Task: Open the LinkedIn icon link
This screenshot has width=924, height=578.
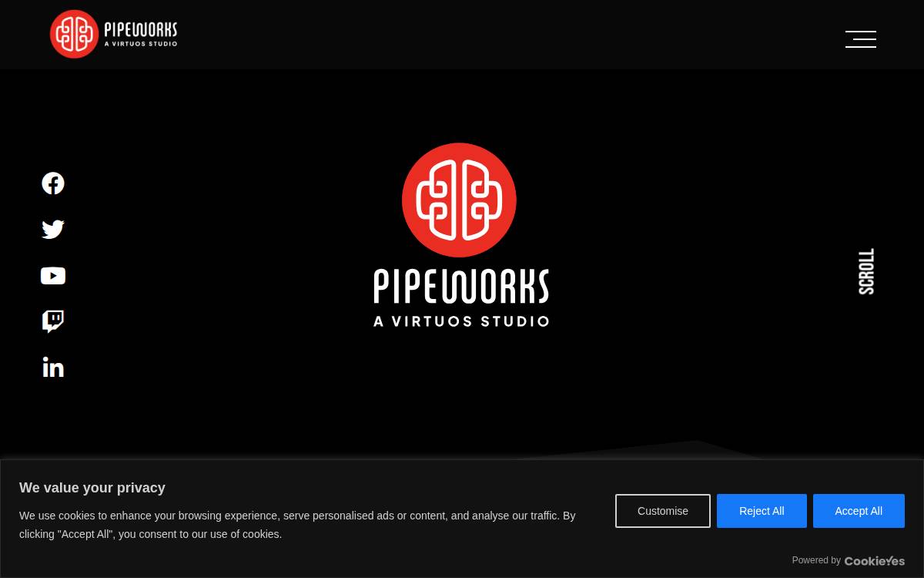Action: click(53, 368)
